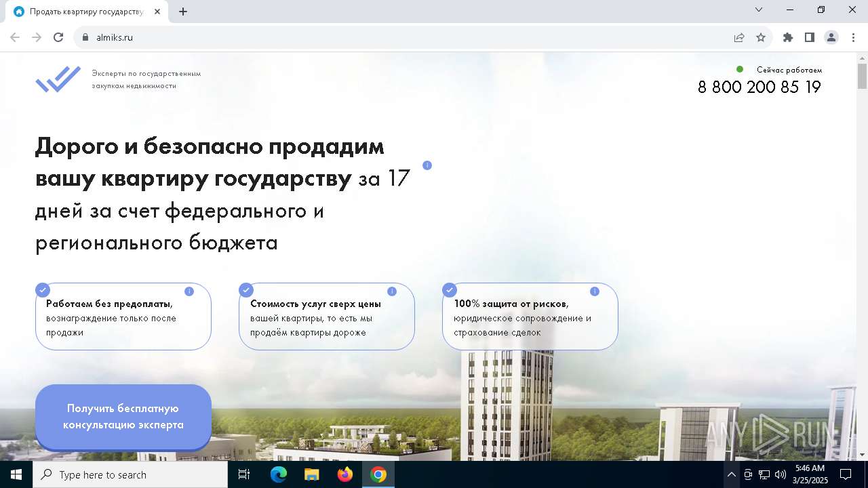Open info icon on '100% защита от рисков' card
The height and width of the screenshot is (488, 868).
coord(595,291)
